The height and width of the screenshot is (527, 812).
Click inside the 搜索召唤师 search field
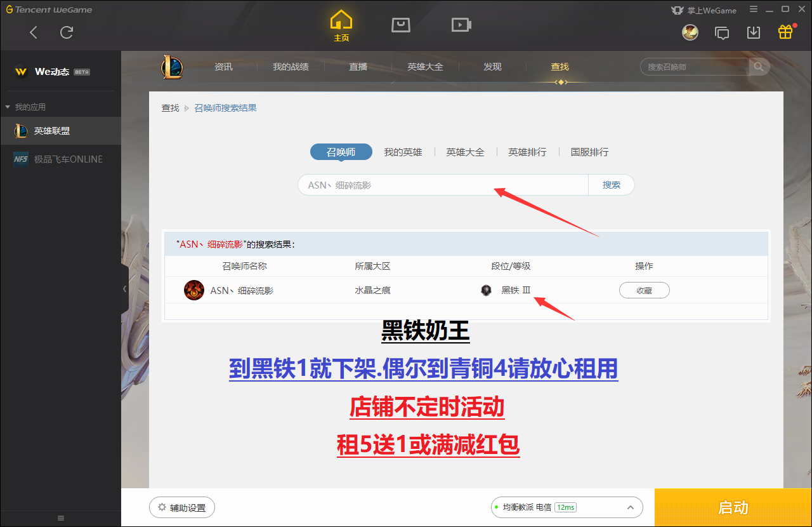[695, 67]
